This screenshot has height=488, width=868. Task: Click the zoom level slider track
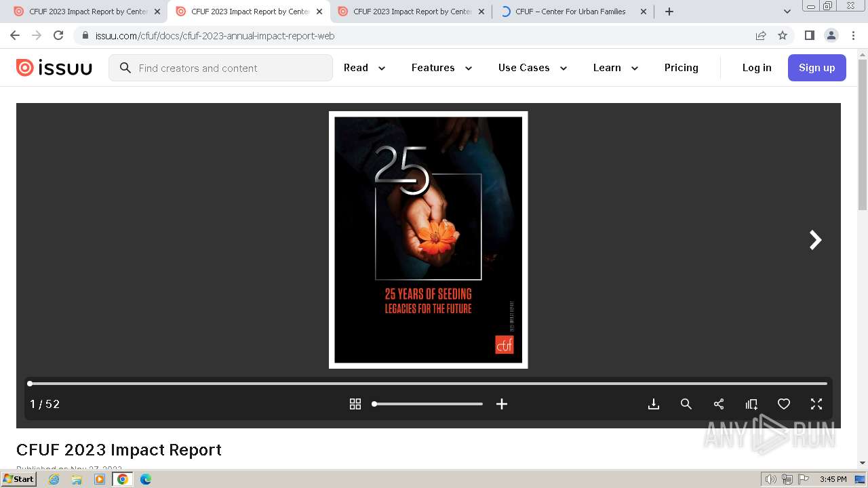point(428,404)
